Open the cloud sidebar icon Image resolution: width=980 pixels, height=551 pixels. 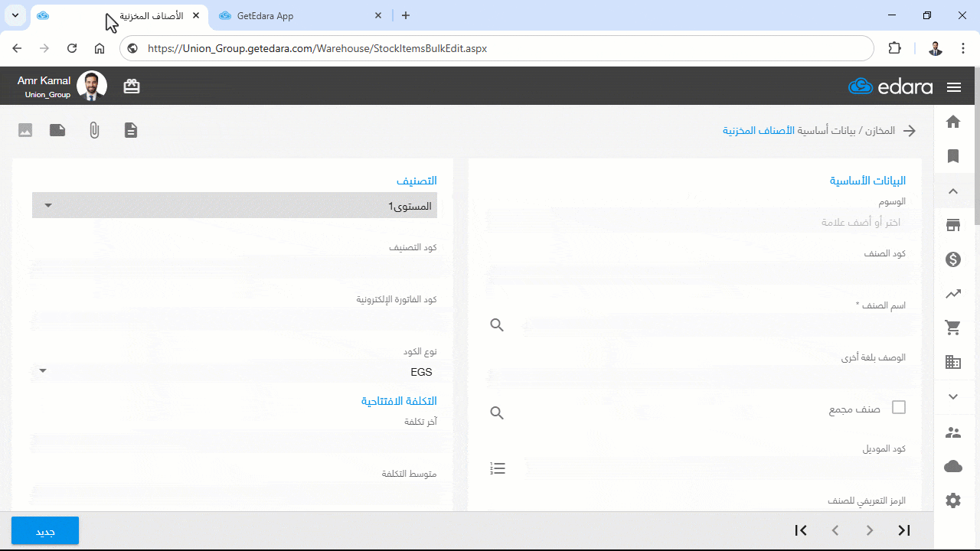pyautogui.click(x=953, y=466)
